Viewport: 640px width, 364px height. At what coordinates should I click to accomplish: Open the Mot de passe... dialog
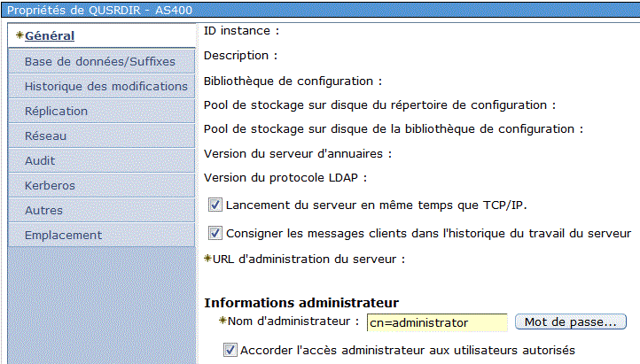(571, 321)
